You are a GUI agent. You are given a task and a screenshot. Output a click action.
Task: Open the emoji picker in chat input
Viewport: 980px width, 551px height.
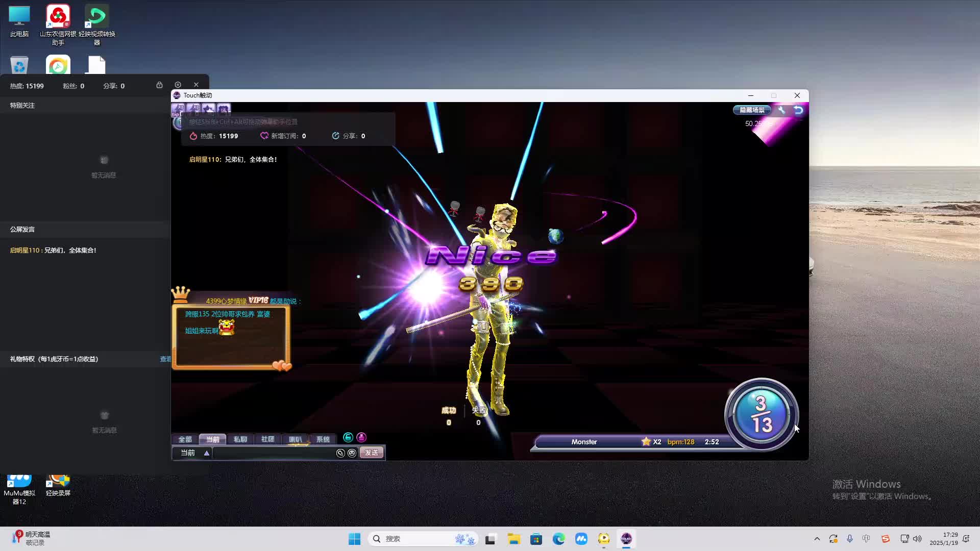point(352,453)
